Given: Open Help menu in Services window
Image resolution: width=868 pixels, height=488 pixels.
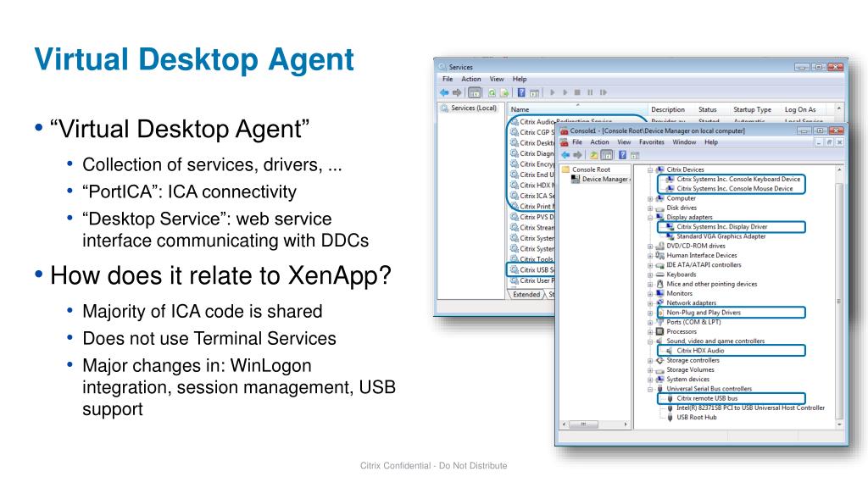Looking at the screenshot, I should point(520,79).
